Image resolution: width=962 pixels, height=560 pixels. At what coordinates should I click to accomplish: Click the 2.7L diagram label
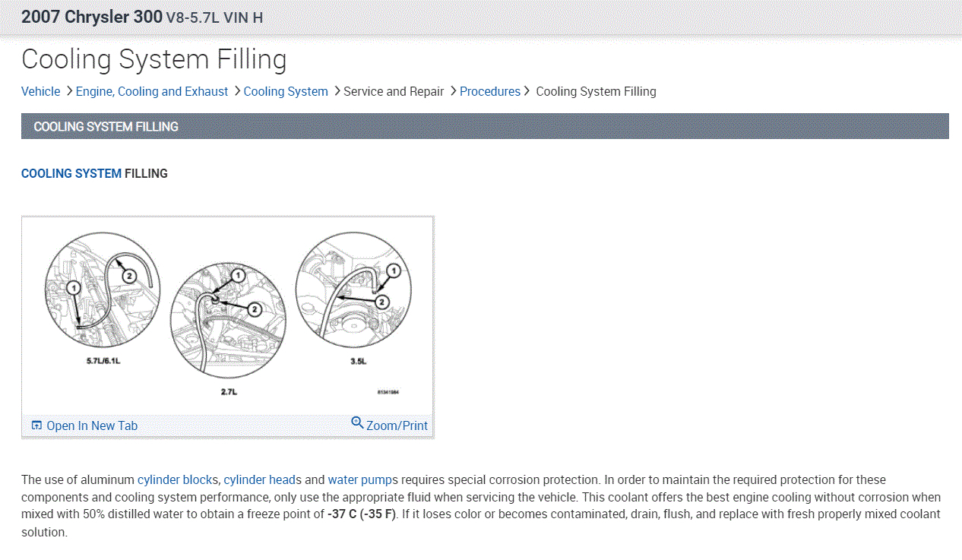(229, 392)
